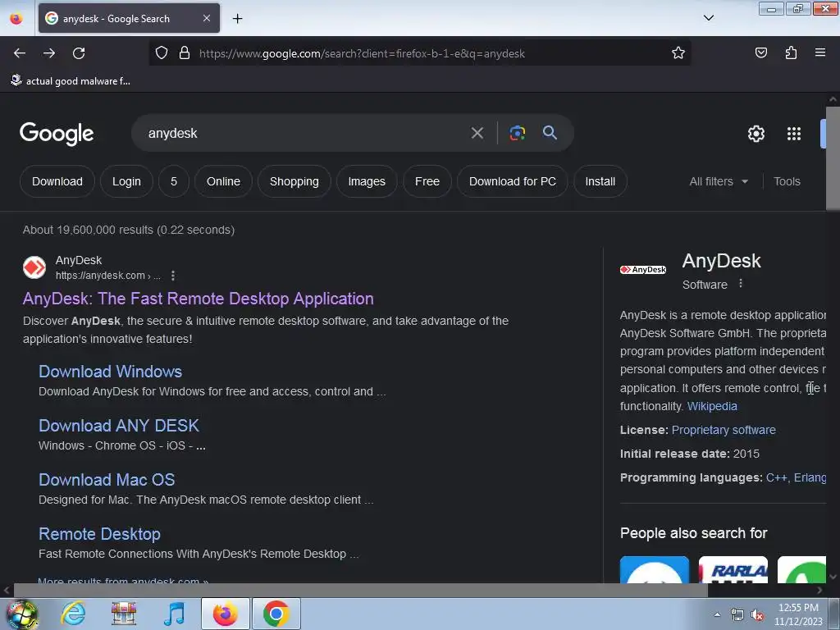Screen dimensions: 840x630
Task: Go forward with the browser forward arrow
Action: (49, 53)
